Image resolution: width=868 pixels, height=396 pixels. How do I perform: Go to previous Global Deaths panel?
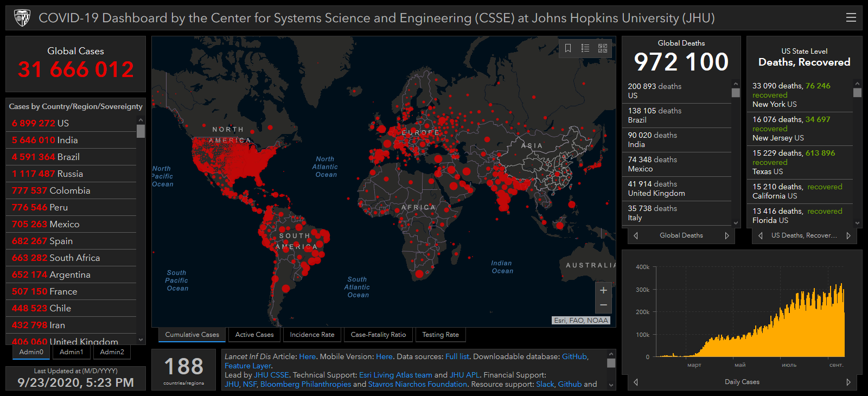click(636, 235)
